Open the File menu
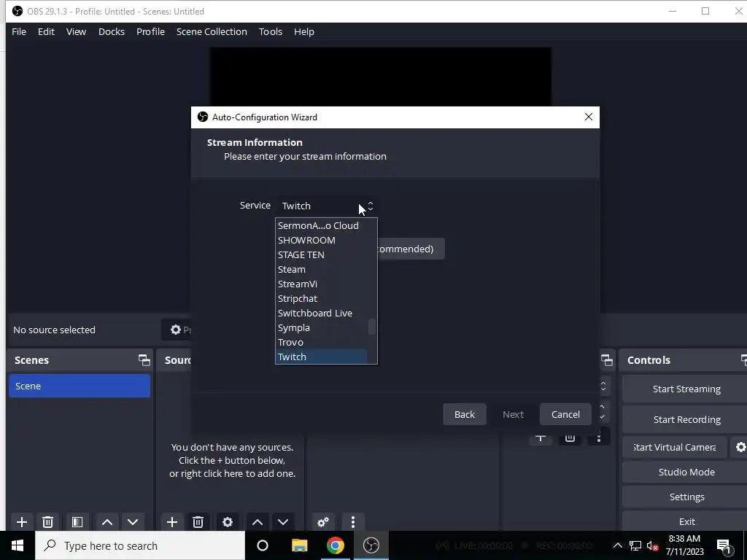 pyautogui.click(x=19, y=31)
